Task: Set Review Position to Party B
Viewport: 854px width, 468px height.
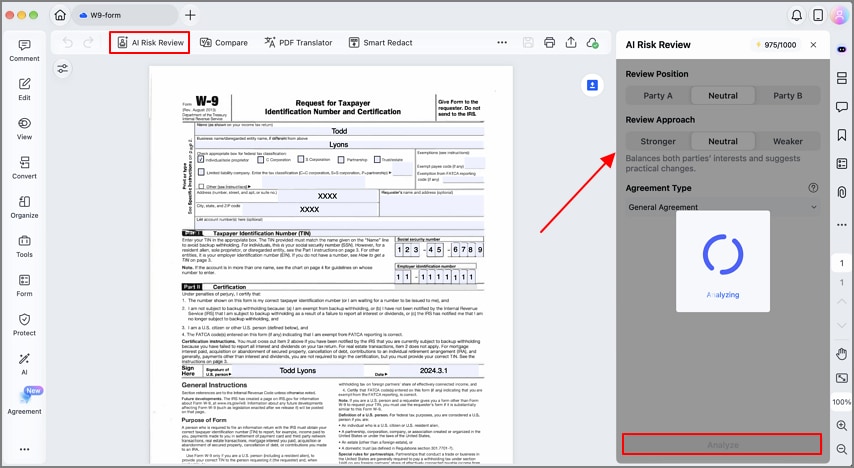Action: click(788, 95)
